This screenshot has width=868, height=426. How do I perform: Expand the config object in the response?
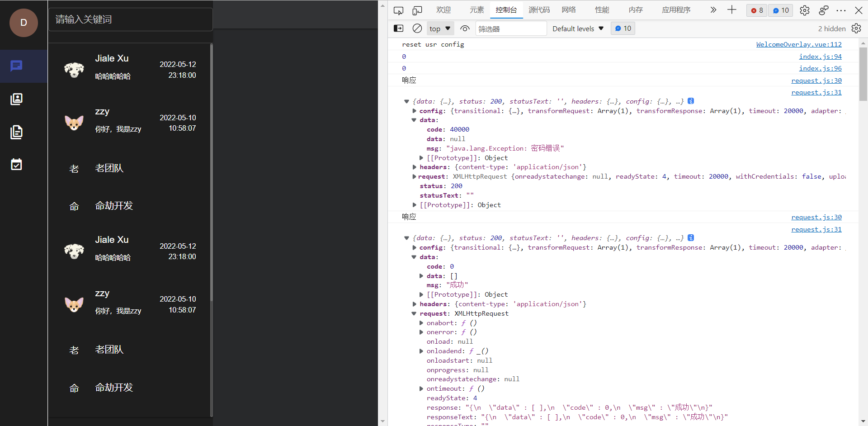point(414,111)
